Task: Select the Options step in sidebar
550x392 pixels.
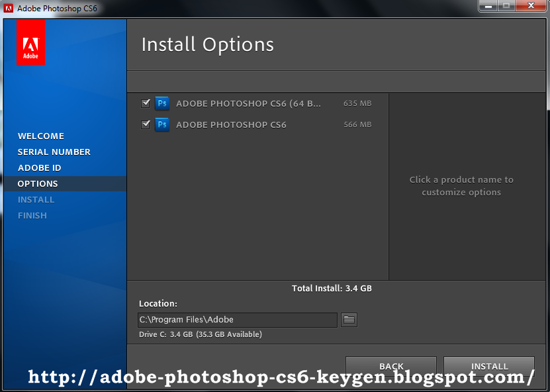Action: [38, 183]
